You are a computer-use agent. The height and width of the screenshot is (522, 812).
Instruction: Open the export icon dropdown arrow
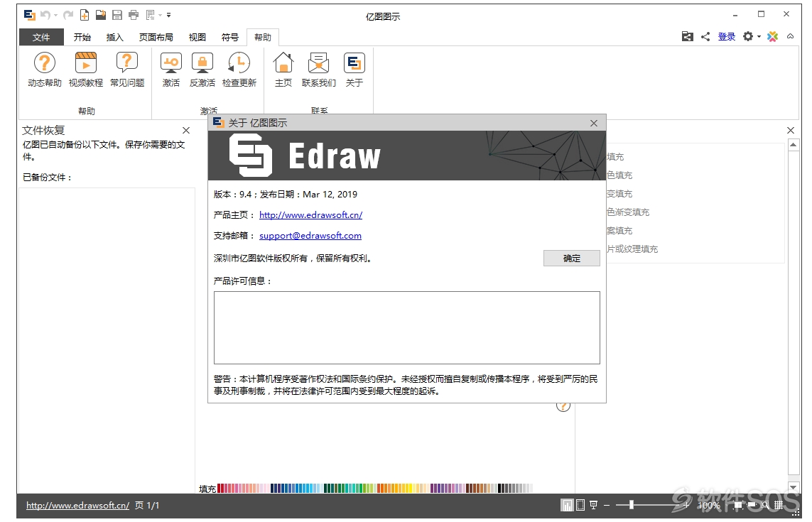(160, 15)
